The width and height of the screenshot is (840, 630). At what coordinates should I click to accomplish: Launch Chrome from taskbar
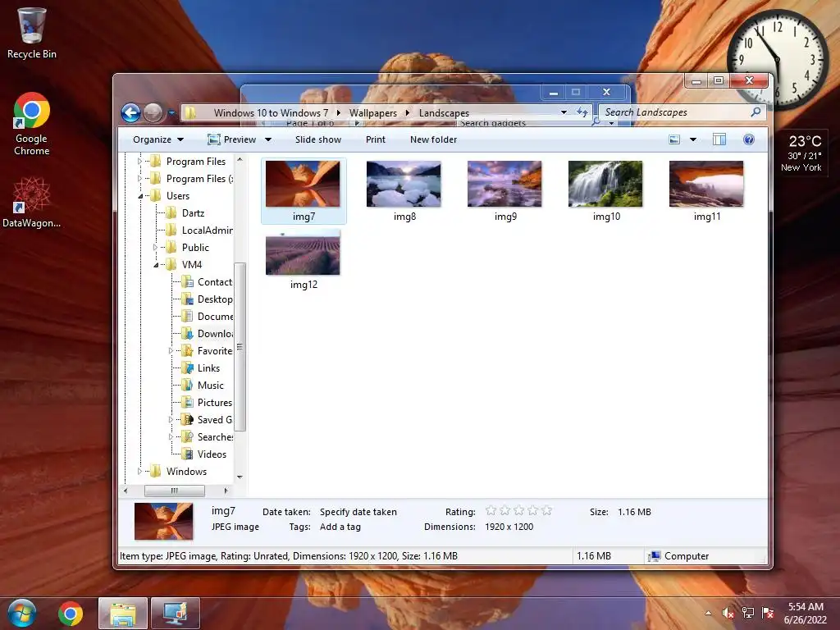tap(71, 614)
